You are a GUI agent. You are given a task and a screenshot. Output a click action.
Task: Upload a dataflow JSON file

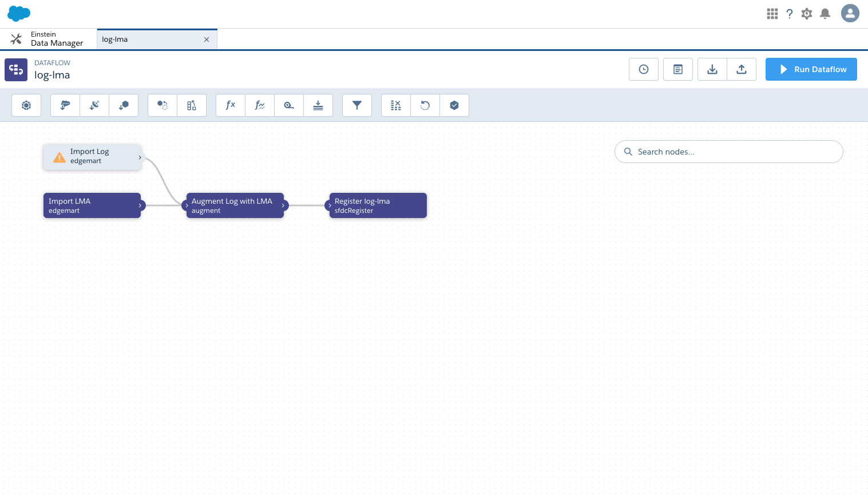pos(742,69)
